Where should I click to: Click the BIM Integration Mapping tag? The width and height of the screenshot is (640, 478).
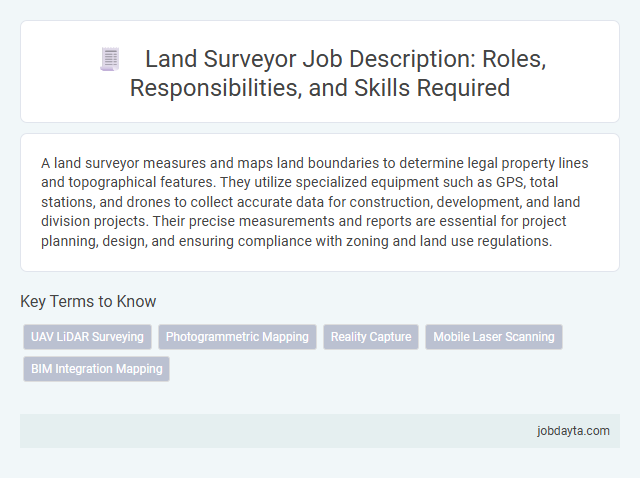pyautogui.click(x=96, y=369)
